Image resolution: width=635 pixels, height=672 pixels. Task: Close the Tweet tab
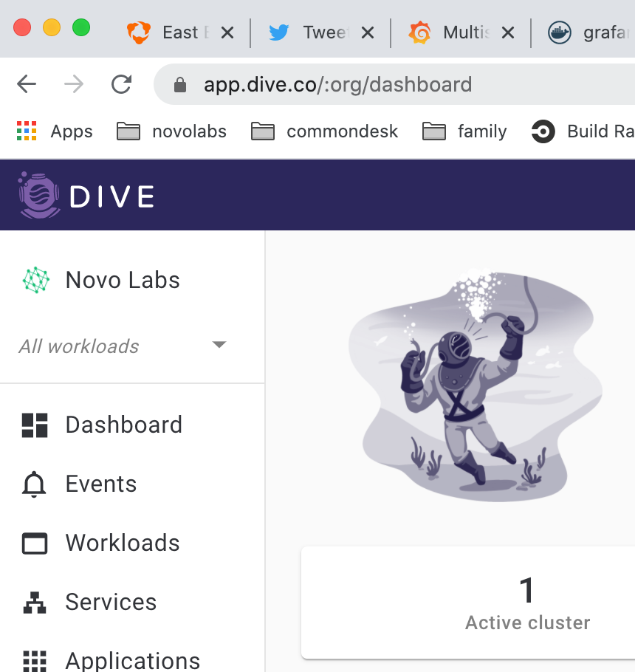click(368, 32)
